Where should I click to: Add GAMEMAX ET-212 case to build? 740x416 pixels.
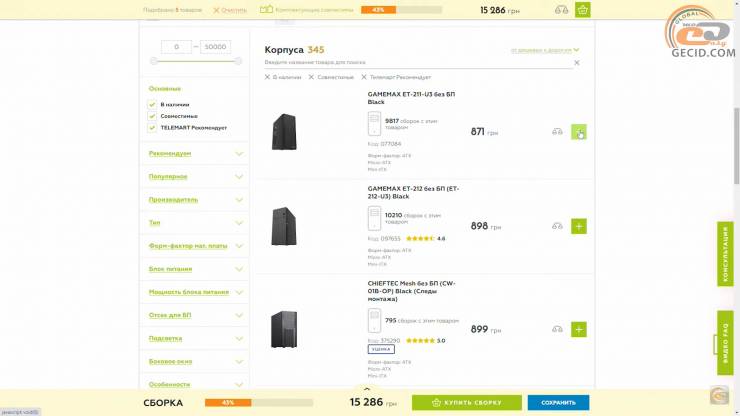click(579, 226)
